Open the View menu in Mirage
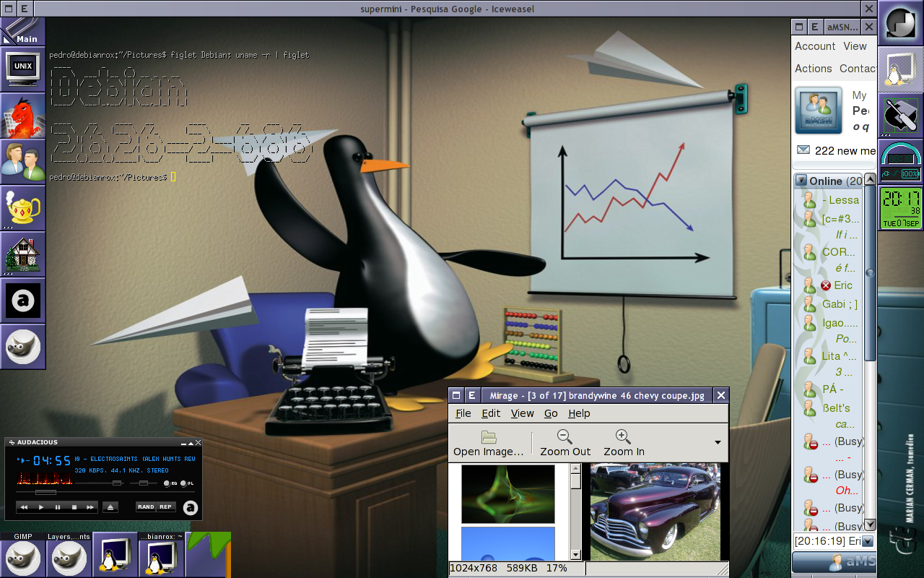Viewport: 924px width, 578px height. pyautogui.click(x=523, y=413)
